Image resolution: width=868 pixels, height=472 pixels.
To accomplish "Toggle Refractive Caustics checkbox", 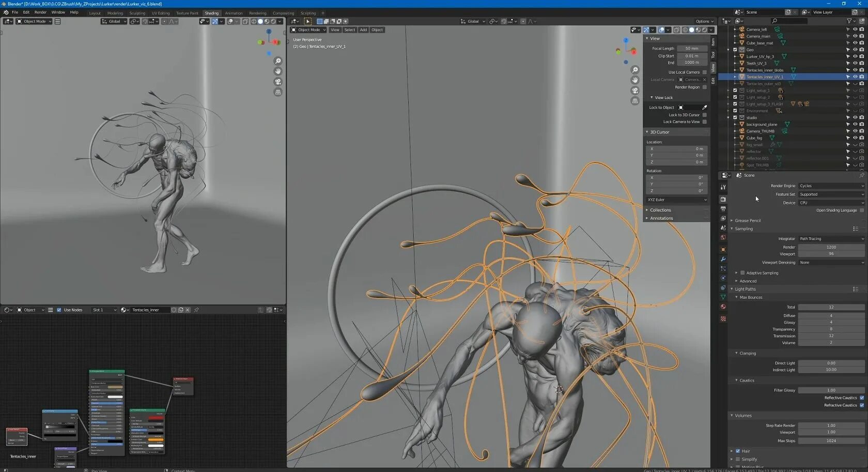I will (x=862, y=405).
